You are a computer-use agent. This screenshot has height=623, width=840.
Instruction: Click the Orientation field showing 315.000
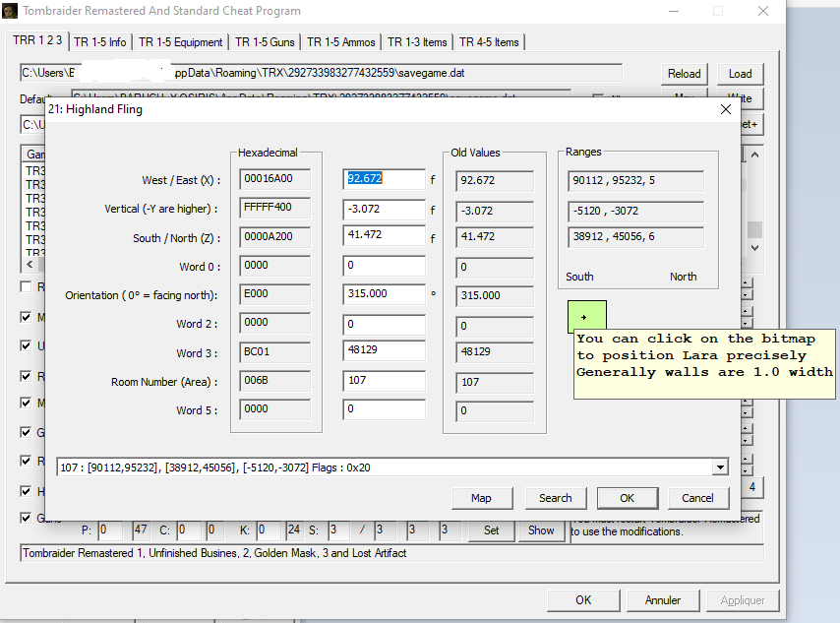(385, 294)
